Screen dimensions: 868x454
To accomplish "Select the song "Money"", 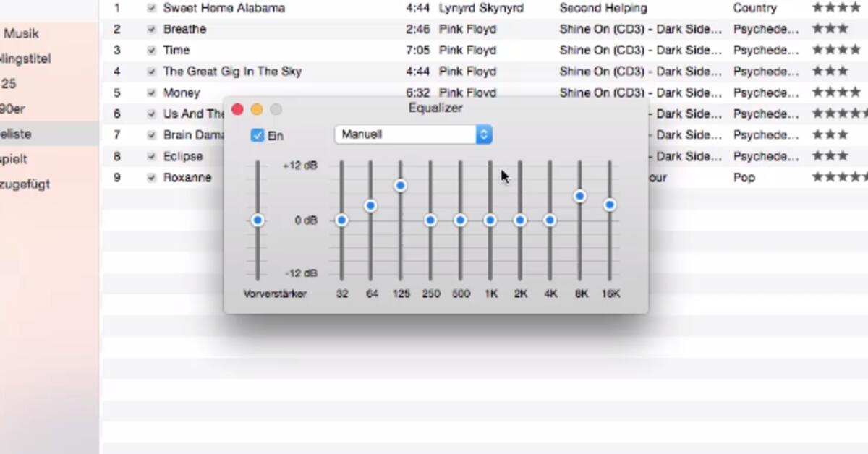I will click(182, 93).
